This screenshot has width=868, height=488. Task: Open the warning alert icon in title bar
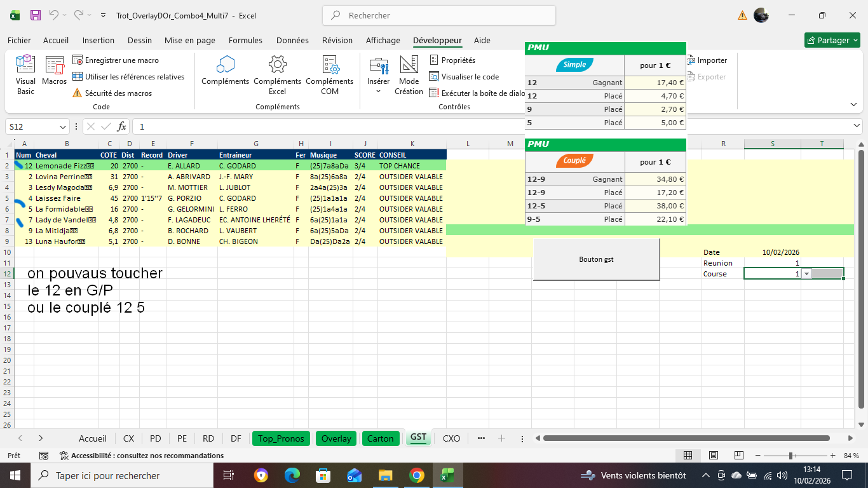click(x=742, y=15)
